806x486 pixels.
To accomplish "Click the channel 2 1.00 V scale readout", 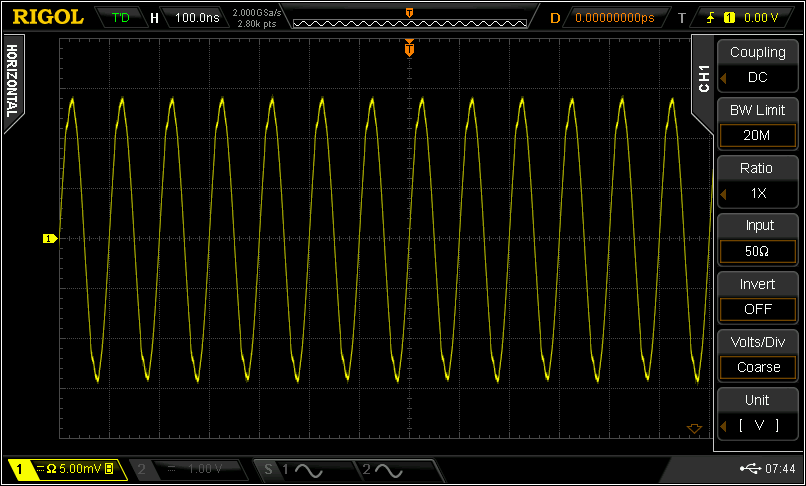I will [204, 469].
